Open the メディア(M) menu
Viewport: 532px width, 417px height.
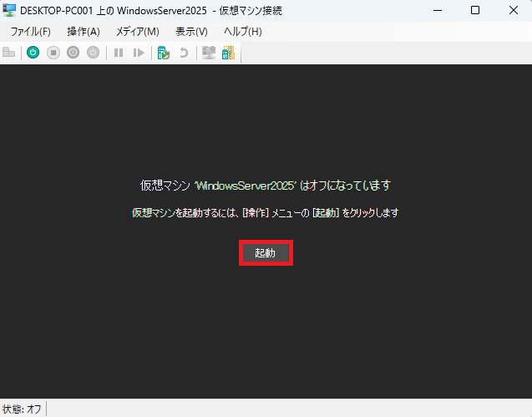tap(138, 32)
